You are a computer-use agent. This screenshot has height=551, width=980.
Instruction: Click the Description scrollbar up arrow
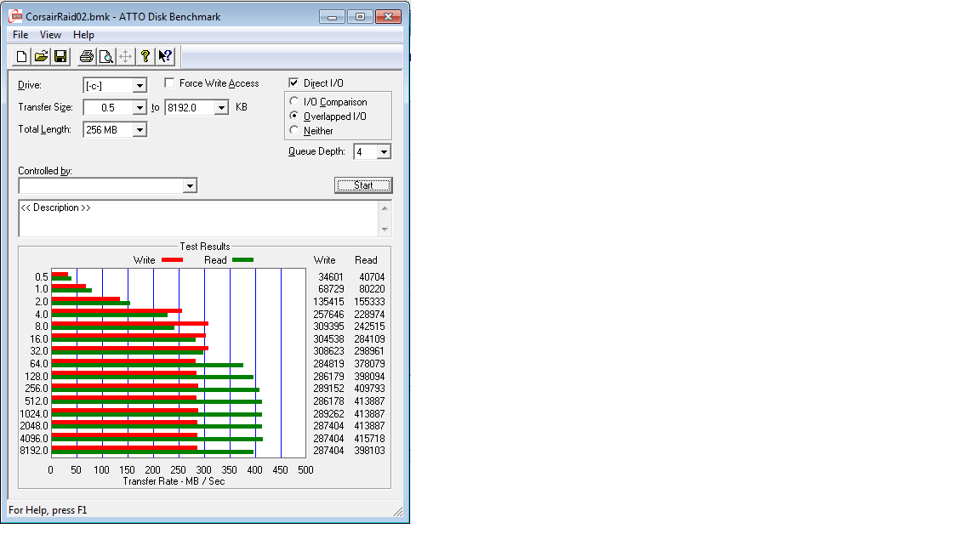pos(385,208)
